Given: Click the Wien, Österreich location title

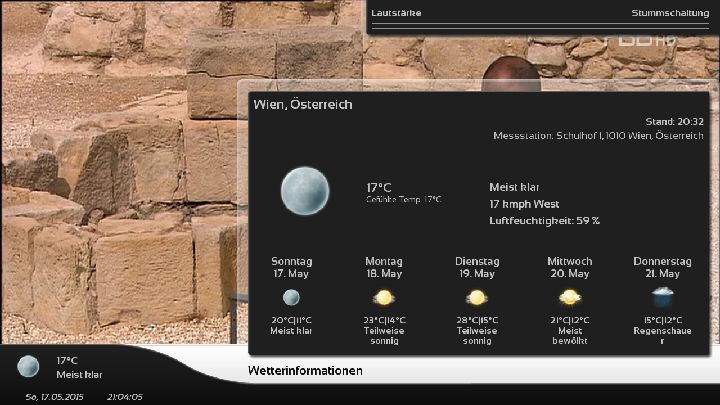Looking at the screenshot, I should coord(303,104).
